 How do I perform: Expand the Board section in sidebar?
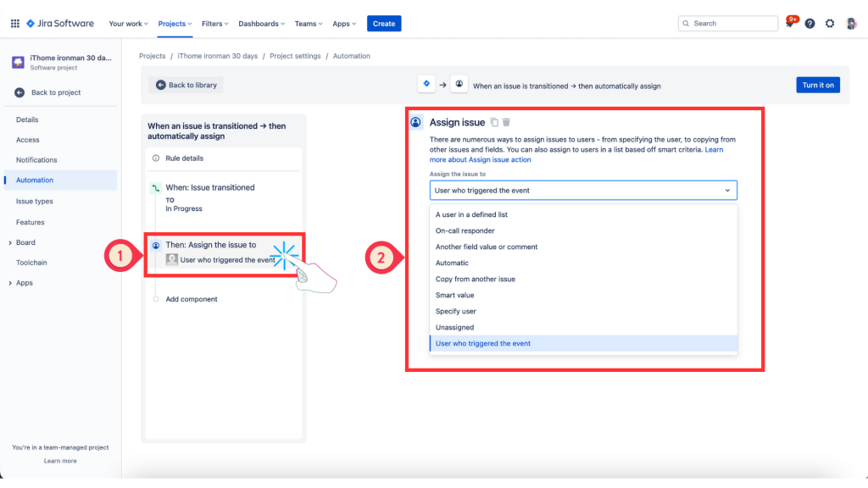coord(10,243)
